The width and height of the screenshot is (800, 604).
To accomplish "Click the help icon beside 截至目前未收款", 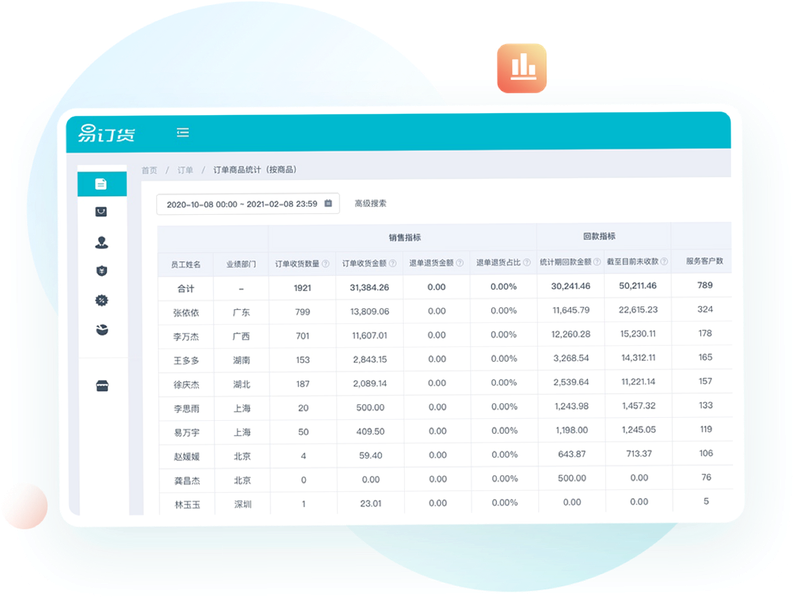I will click(x=664, y=261).
